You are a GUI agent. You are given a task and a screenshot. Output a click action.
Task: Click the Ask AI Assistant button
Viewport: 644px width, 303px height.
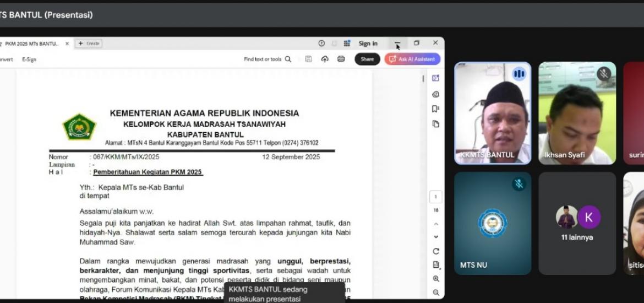412,59
